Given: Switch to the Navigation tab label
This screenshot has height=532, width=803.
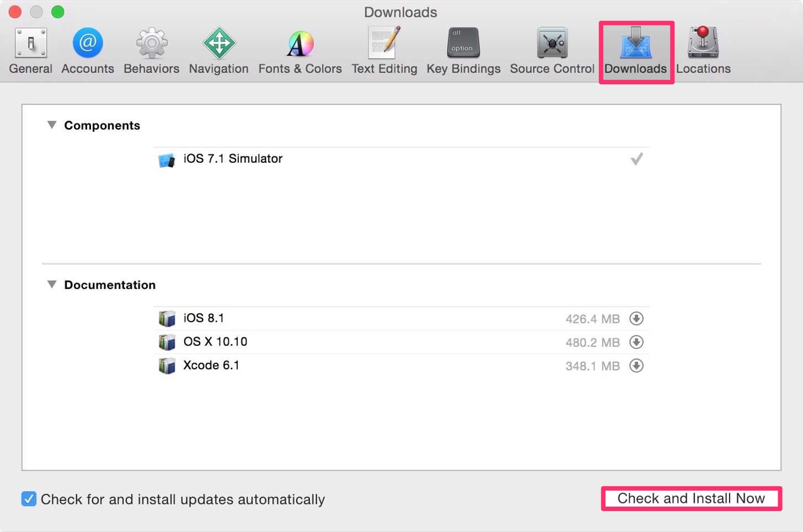Looking at the screenshot, I should [x=219, y=69].
